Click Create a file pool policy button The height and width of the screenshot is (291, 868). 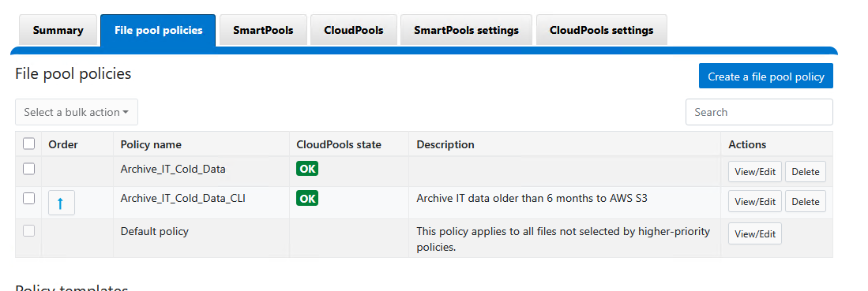click(766, 76)
